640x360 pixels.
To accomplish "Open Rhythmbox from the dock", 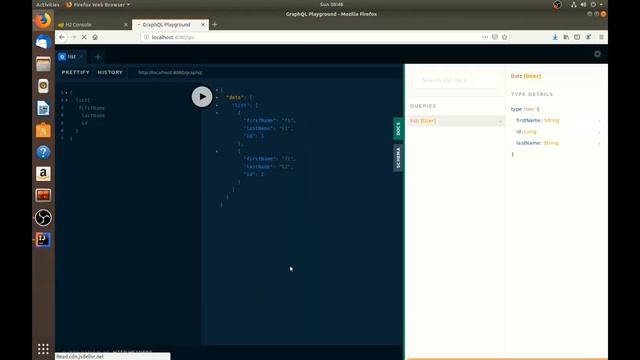I will click(43, 86).
